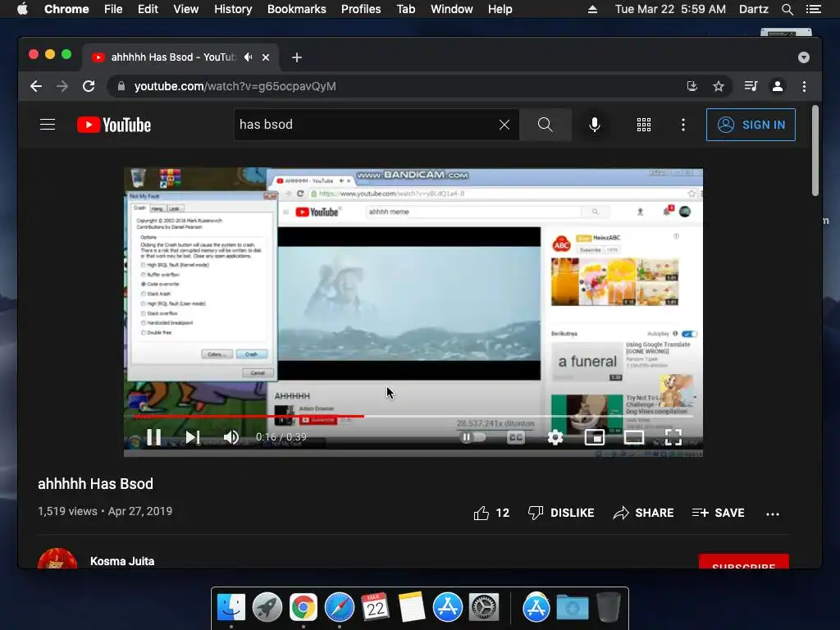The image size is (840, 630).
Task: Go to the YouTube home logo
Action: pyautogui.click(x=113, y=125)
